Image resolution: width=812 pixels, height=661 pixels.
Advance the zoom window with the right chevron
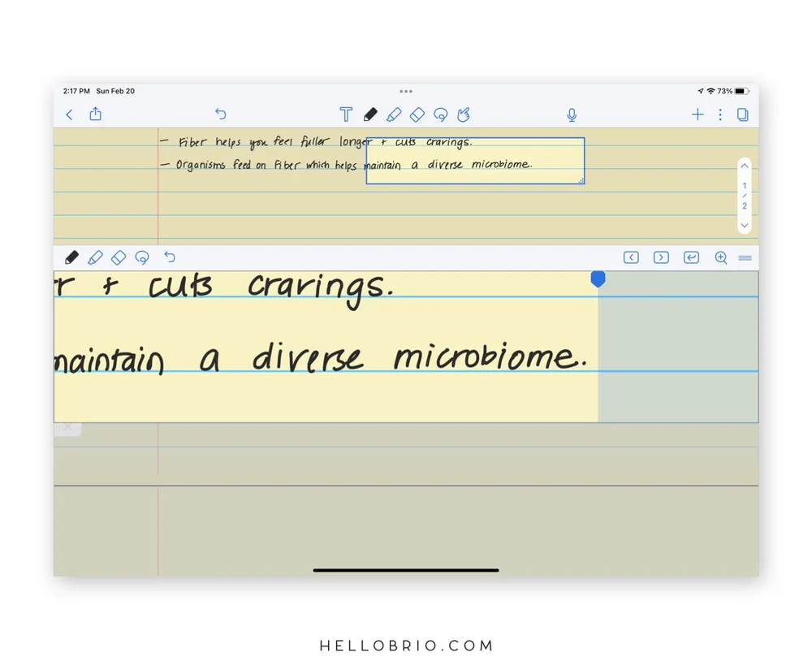click(661, 257)
